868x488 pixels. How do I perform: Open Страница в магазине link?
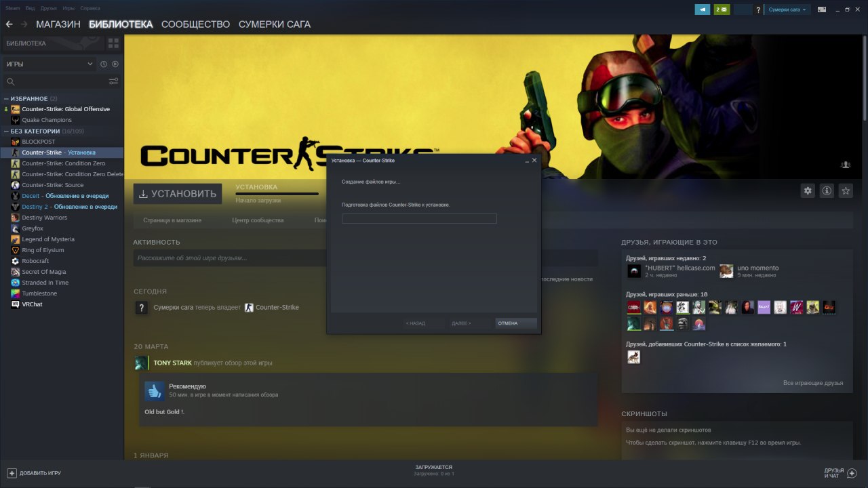click(x=172, y=220)
